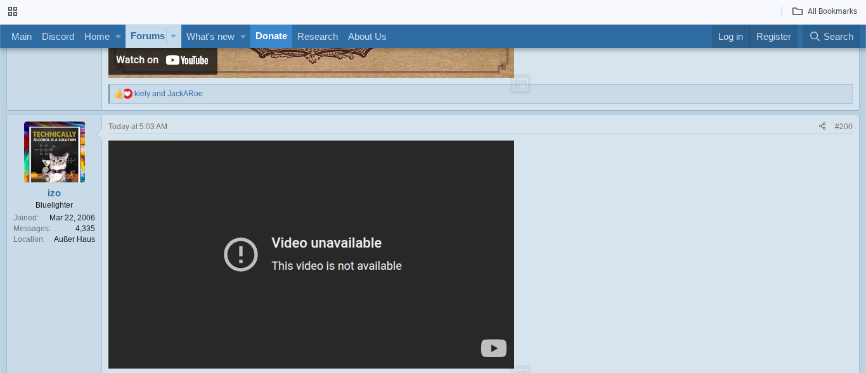Open post number #200 permalink
This screenshot has width=866, height=373.
point(843,127)
